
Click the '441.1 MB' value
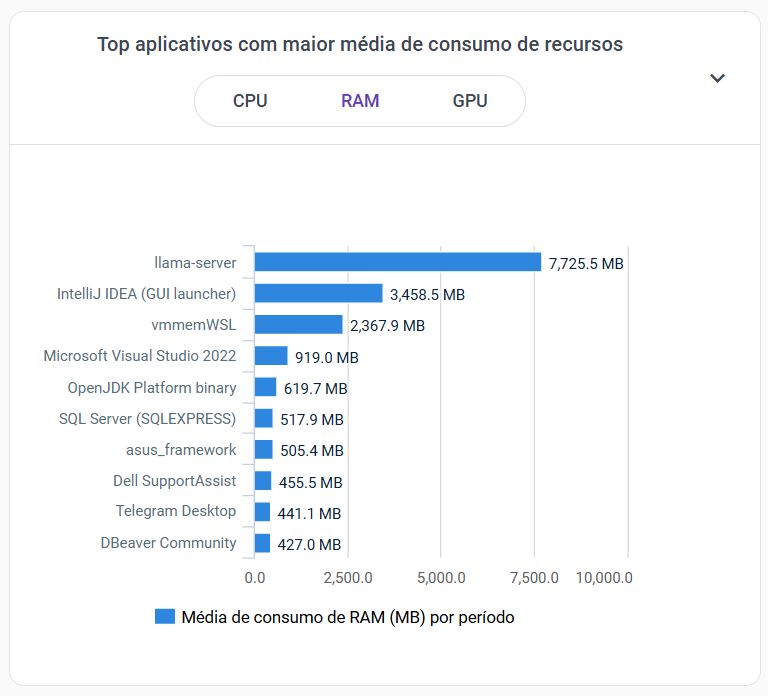(309, 514)
